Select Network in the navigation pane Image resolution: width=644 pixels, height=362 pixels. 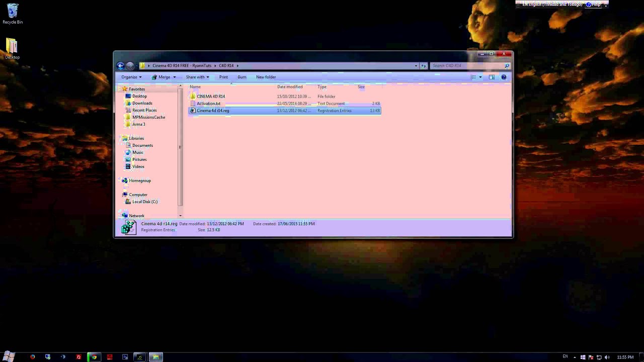click(x=136, y=216)
